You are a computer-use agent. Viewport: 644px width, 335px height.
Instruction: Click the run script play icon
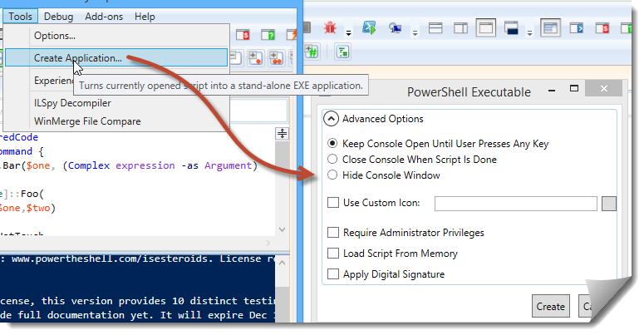pyautogui.click(x=369, y=28)
